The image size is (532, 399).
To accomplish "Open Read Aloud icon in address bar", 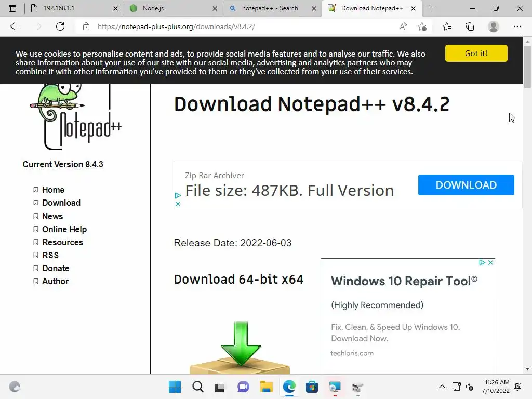I will pyautogui.click(x=403, y=26).
